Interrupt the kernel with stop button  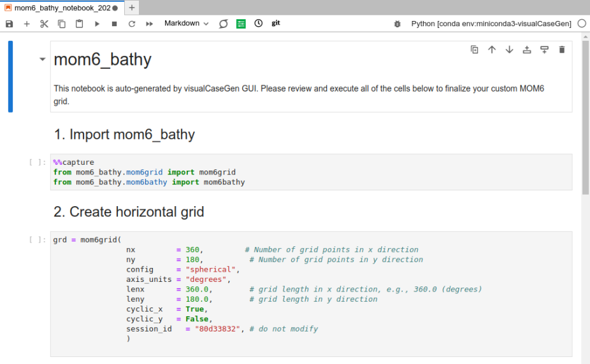(114, 24)
